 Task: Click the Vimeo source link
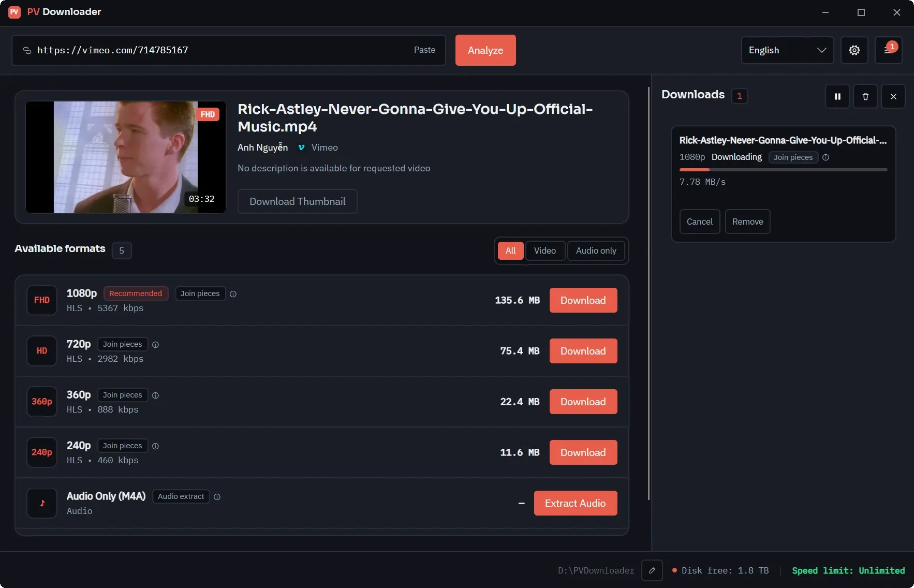tap(318, 148)
